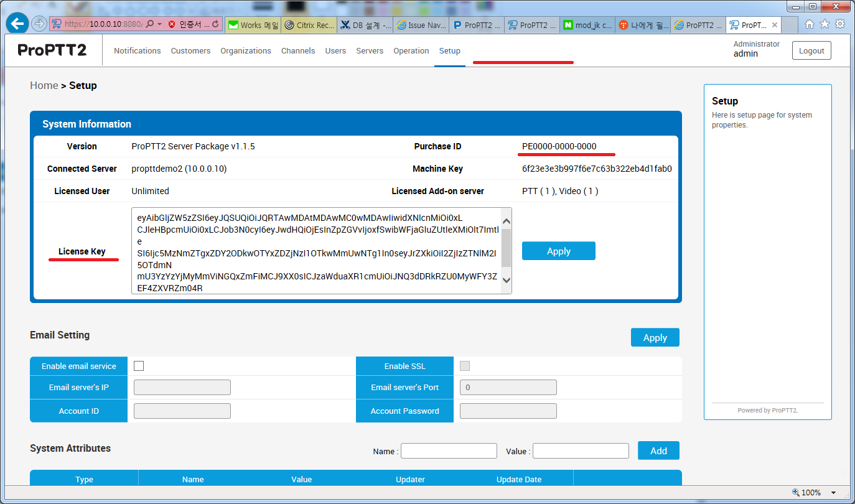The width and height of the screenshot is (855, 504).
Task: Click the Email server's IP field
Action: [x=182, y=388]
